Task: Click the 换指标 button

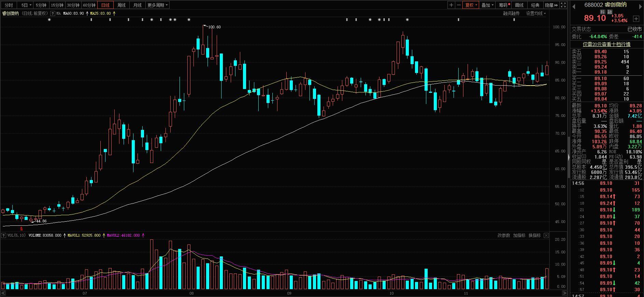Action: pyautogui.click(x=534, y=235)
